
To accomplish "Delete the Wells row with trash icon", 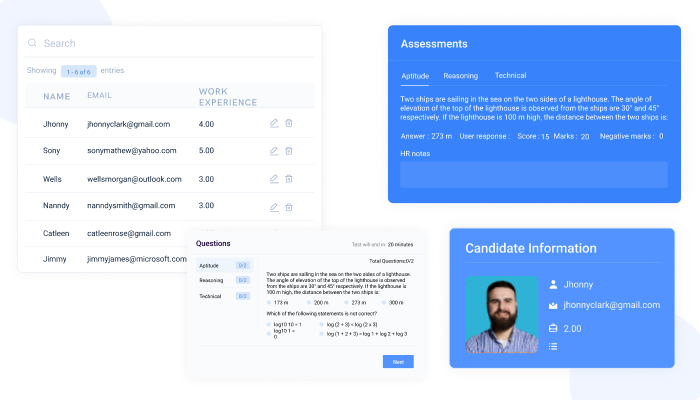I will point(289,179).
